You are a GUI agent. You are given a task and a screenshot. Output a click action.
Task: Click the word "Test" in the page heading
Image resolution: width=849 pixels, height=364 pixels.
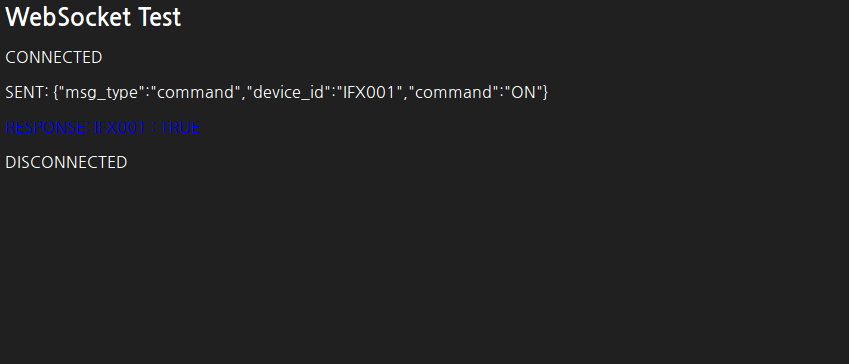(x=159, y=17)
